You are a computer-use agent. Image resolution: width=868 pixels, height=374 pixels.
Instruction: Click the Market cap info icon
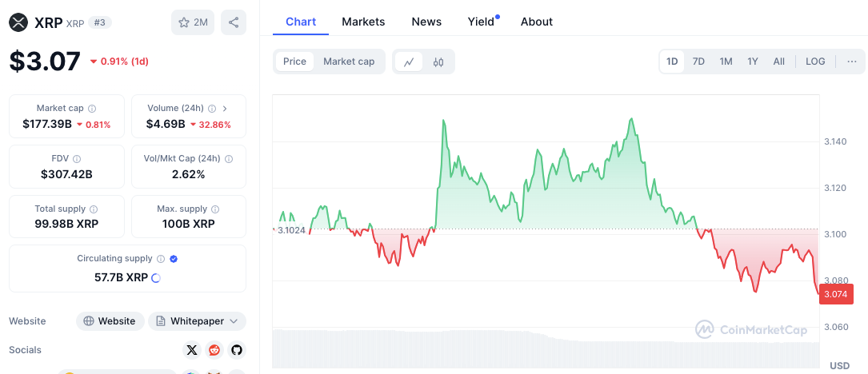coord(92,109)
